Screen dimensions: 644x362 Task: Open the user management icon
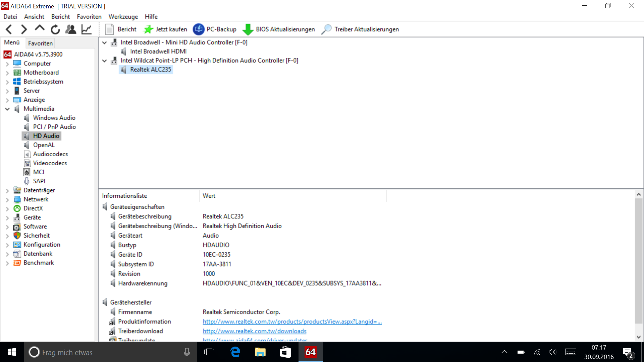pyautogui.click(x=71, y=29)
